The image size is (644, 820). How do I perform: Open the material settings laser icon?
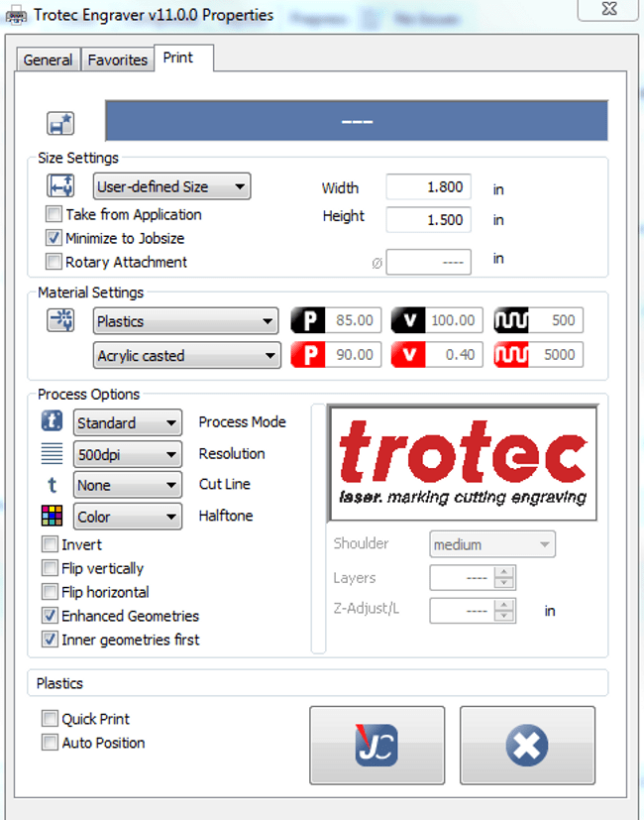pos(60,320)
